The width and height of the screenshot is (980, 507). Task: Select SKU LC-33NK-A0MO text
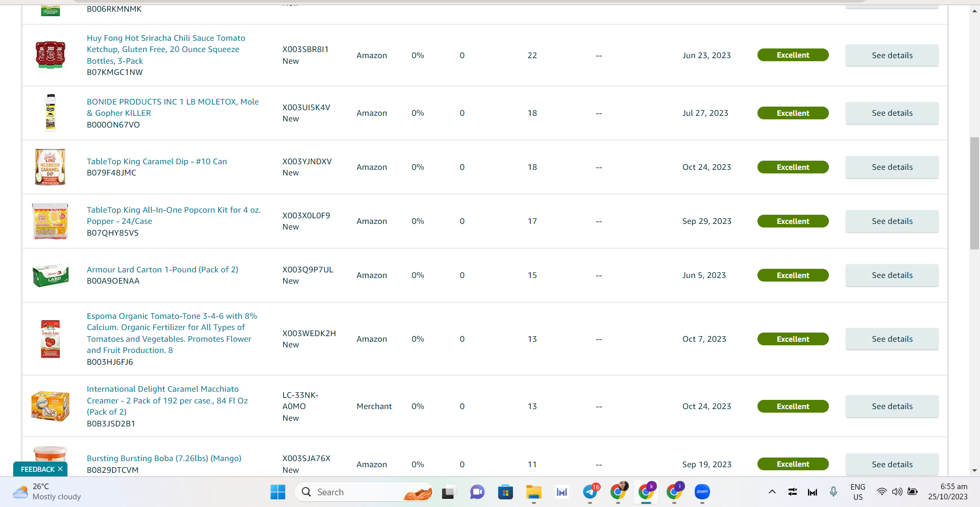pos(300,400)
